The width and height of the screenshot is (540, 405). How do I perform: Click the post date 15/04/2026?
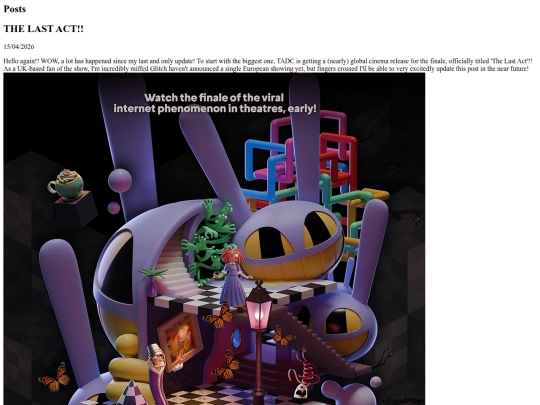tap(19, 46)
